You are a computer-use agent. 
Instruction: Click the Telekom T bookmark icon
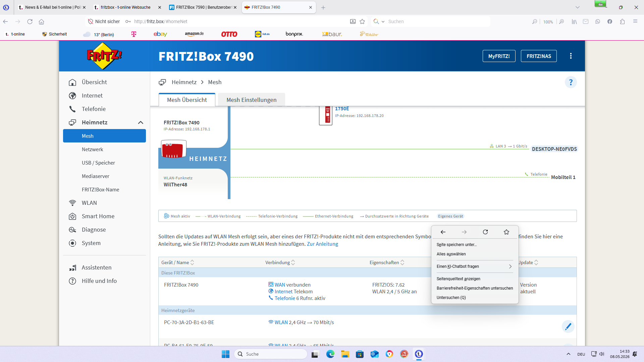coord(134,34)
